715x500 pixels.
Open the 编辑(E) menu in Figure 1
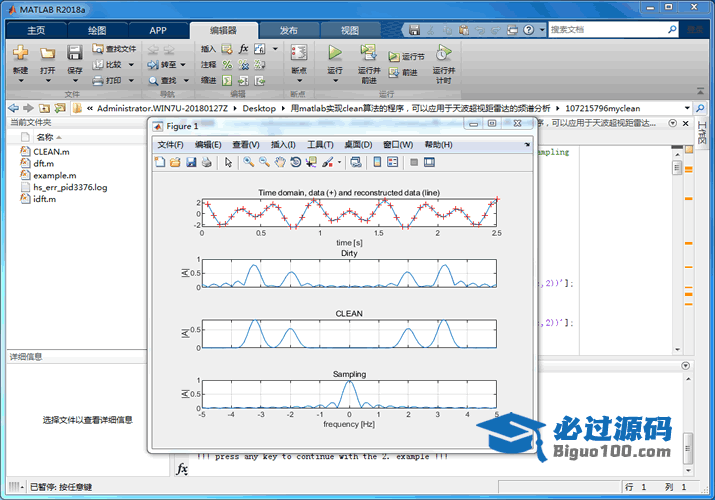pyautogui.click(x=208, y=145)
